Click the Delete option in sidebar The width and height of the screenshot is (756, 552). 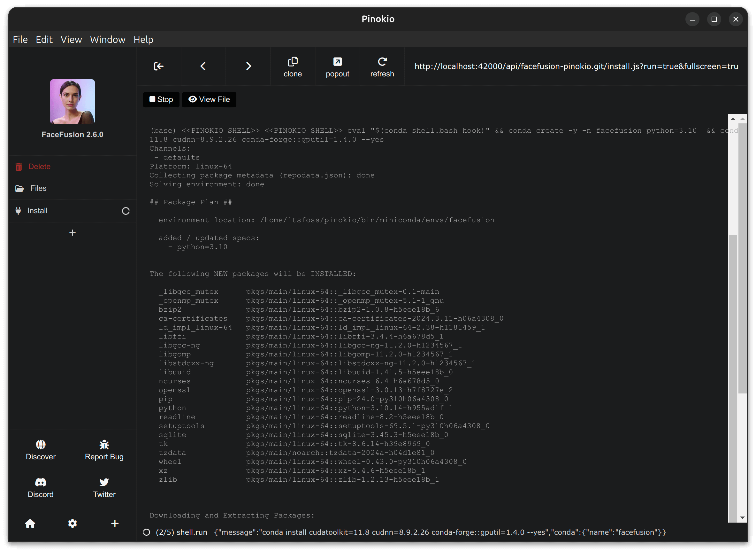pyautogui.click(x=39, y=166)
